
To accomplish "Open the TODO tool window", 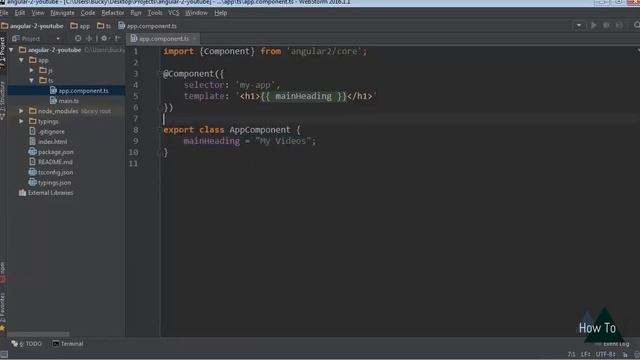I will tap(27, 344).
